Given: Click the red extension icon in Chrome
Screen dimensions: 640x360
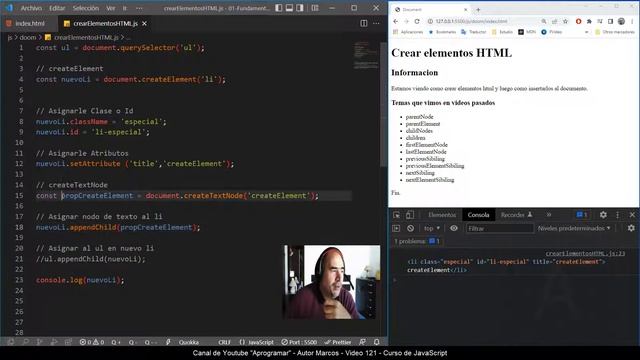Looking at the screenshot, I should [578, 21].
